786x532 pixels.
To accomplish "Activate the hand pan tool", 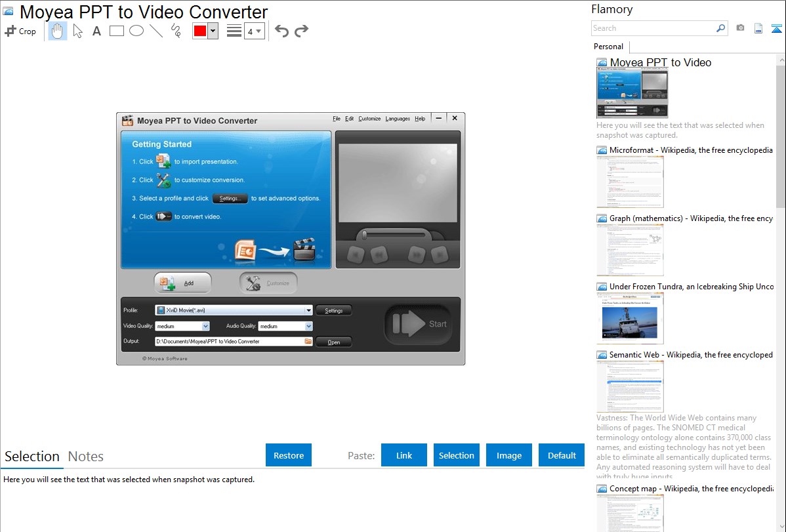I will (x=58, y=31).
